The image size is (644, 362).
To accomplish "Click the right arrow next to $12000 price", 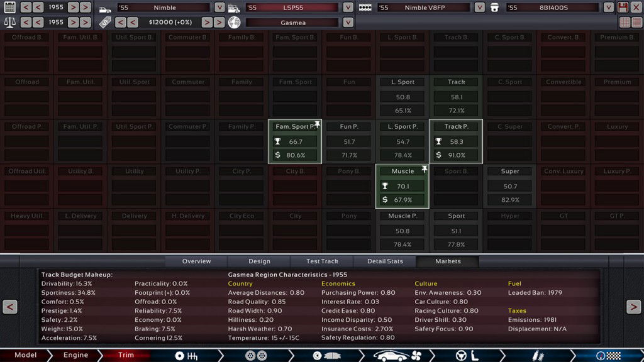I will 206,23.
